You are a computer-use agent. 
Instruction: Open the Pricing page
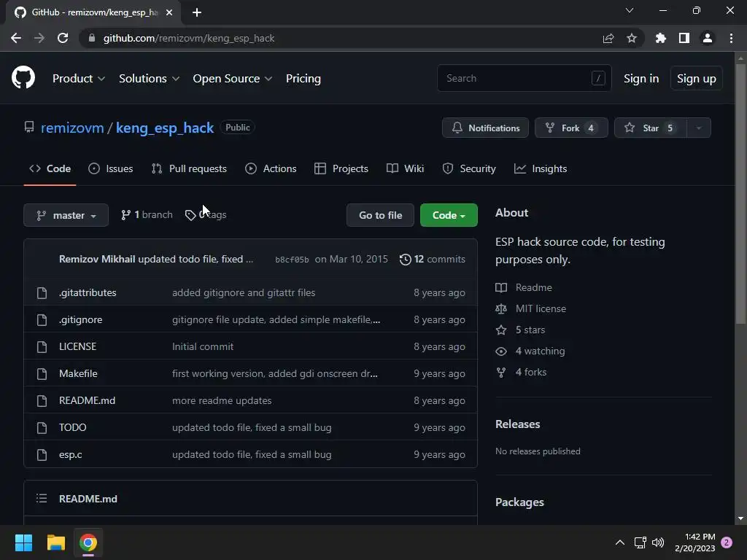[x=303, y=79]
